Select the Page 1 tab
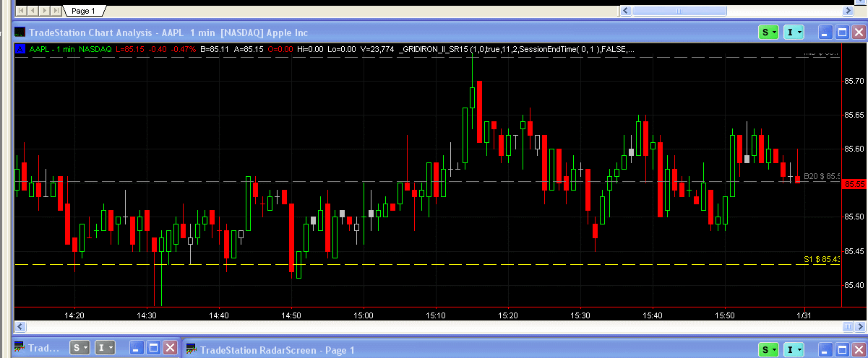 coord(84,11)
